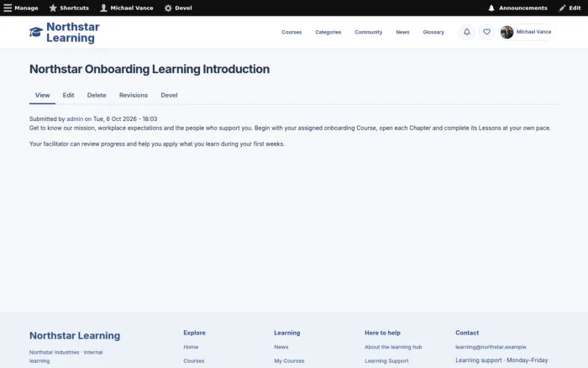The height and width of the screenshot is (368, 588).
Task: Click the 'Here to help' footer heading
Action: [x=382, y=333]
